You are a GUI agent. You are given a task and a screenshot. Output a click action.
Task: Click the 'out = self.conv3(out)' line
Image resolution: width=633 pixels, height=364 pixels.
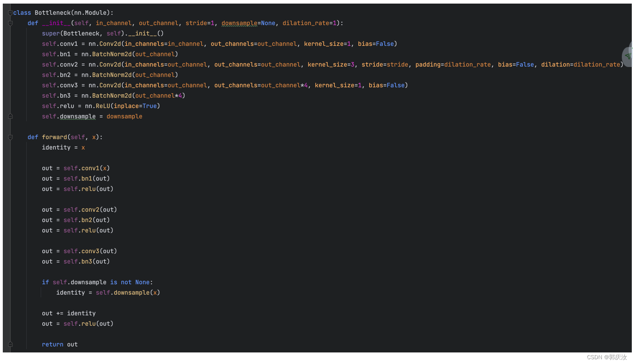tap(79, 251)
